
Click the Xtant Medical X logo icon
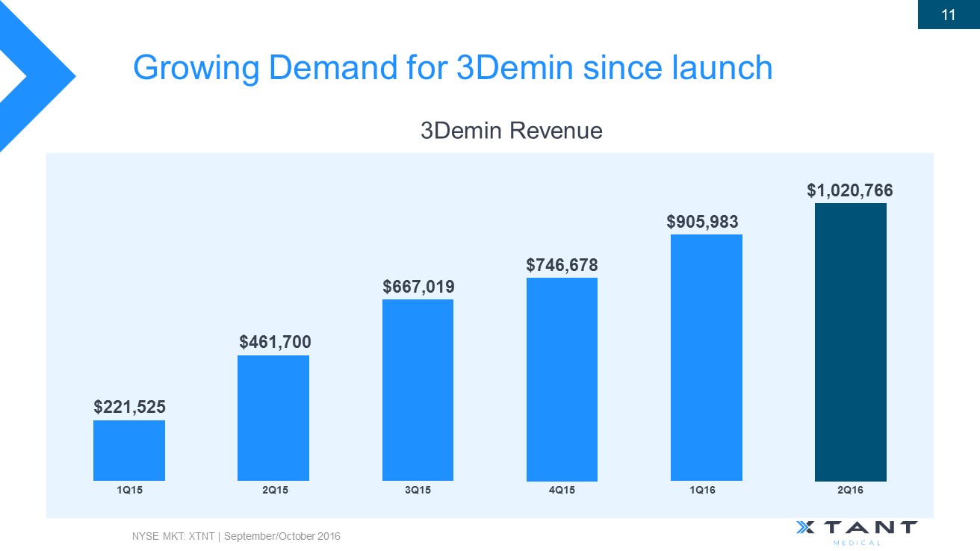(804, 528)
